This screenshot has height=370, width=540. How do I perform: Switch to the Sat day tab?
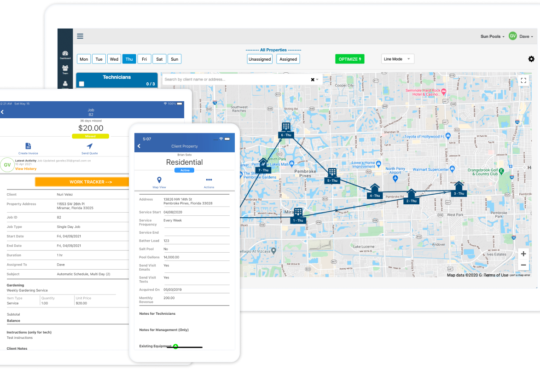(159, 59)
